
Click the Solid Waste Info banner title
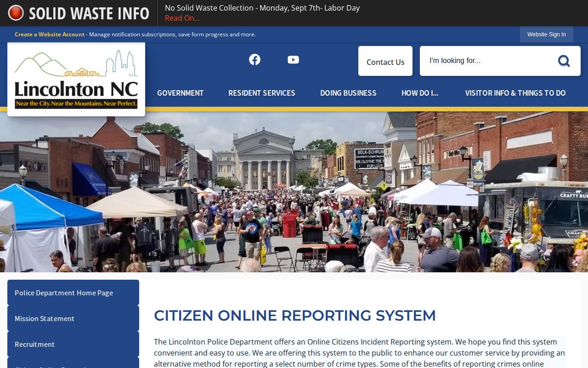[x=89, y=13]
